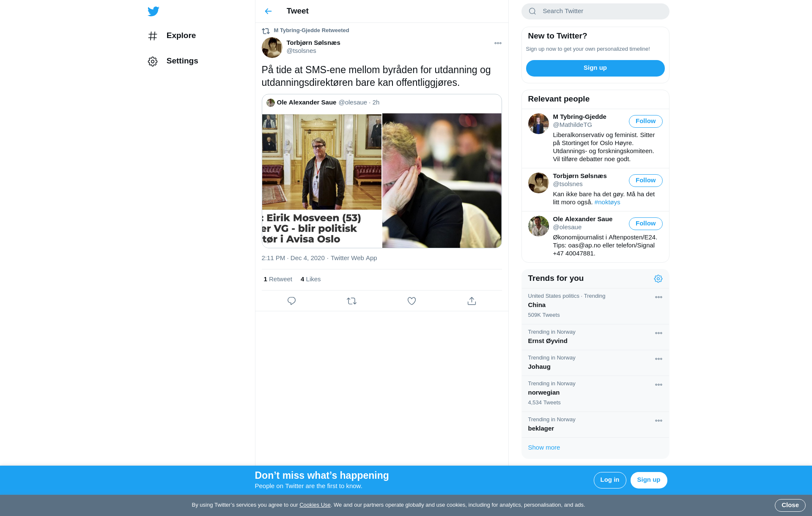Reply to the tweet with comment icon

coord(291,301)
